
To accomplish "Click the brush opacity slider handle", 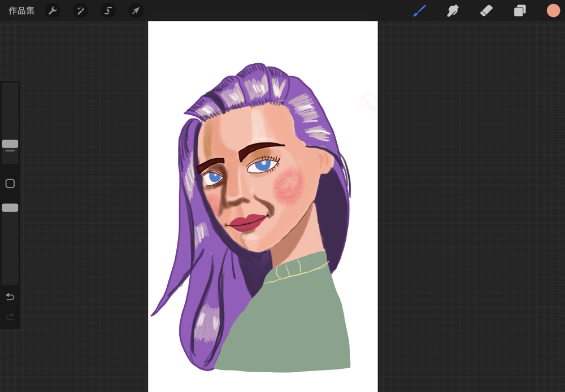I will (10, 208).
